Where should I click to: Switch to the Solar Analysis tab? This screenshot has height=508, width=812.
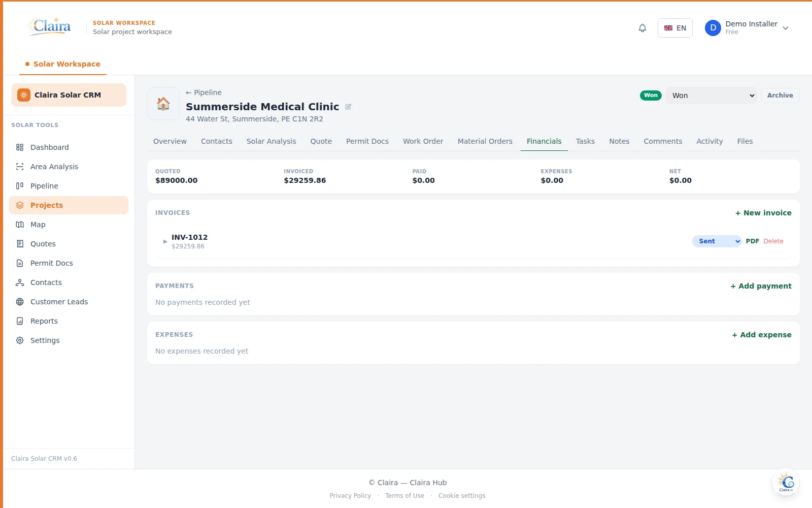coord(271,141)
